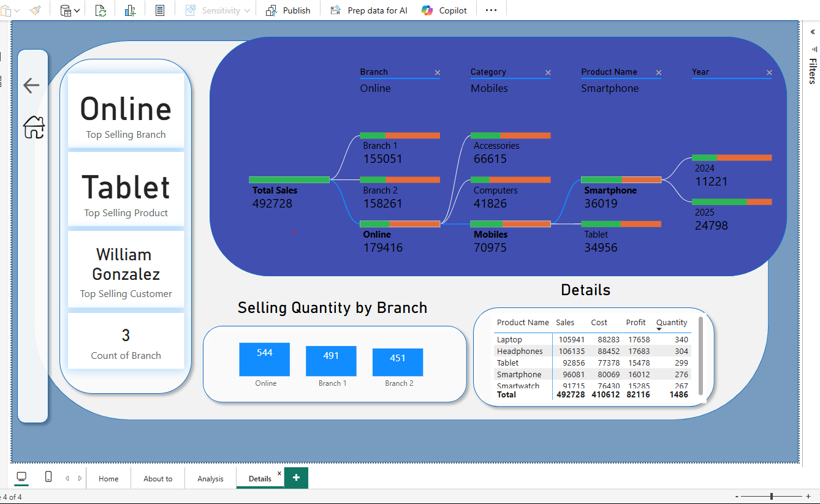Click the Format painter brush icon

[x=36, y=10]
